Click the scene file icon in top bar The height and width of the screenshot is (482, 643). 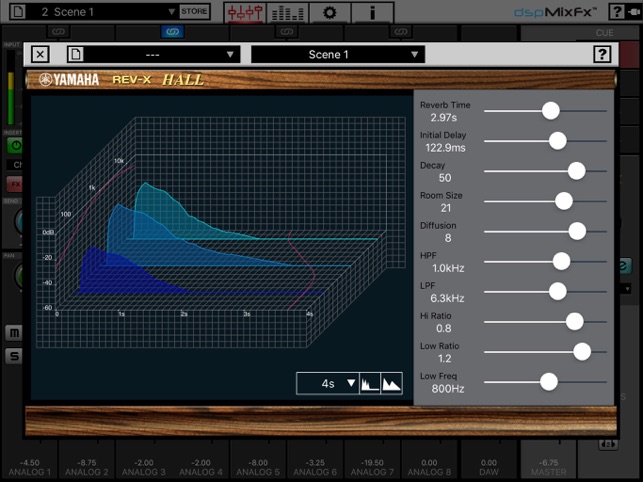[x=17, y=11]
